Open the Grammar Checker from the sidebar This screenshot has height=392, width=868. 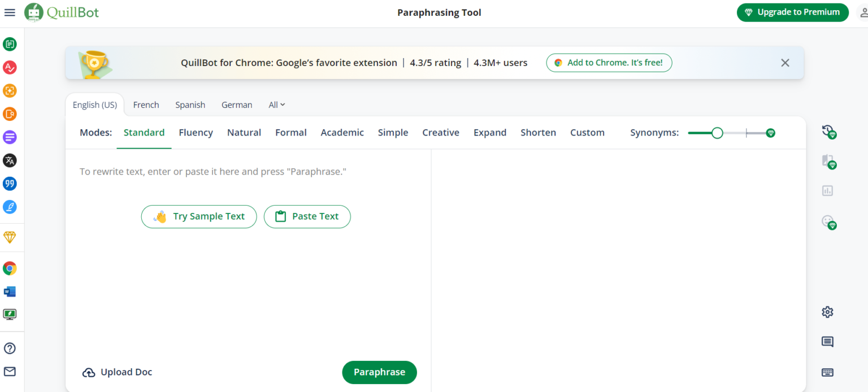pos(10,68)
